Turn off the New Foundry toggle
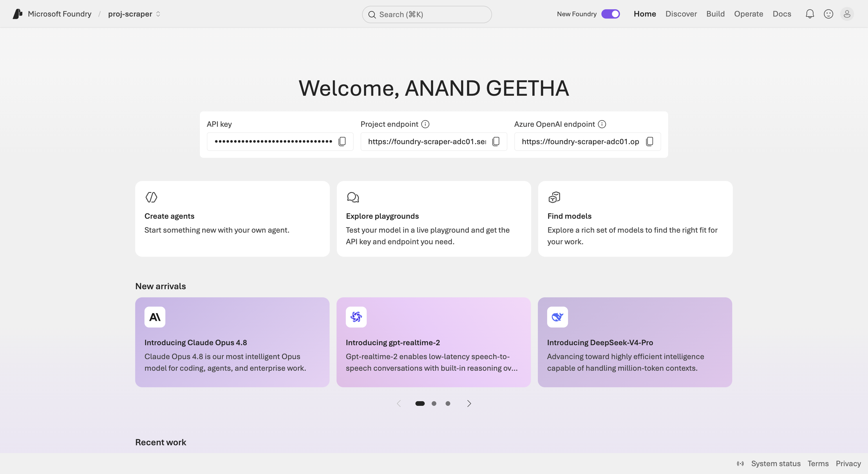The image size is (868, 474). tap(611, 14)
